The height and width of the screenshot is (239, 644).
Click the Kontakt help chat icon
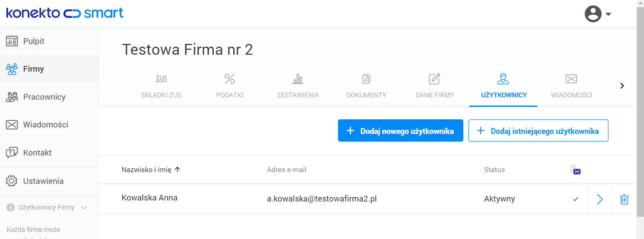coord(12,152)
